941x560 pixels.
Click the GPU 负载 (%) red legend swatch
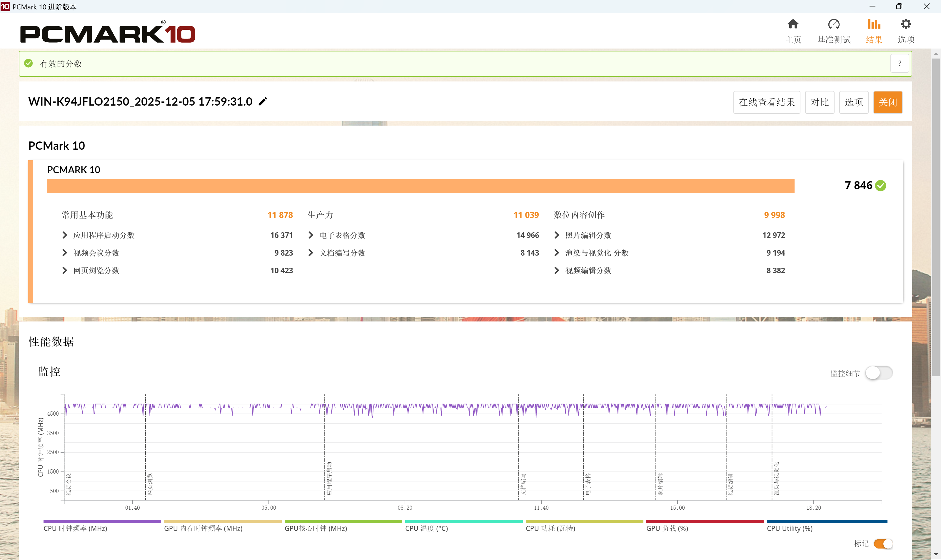coord(705,521)
